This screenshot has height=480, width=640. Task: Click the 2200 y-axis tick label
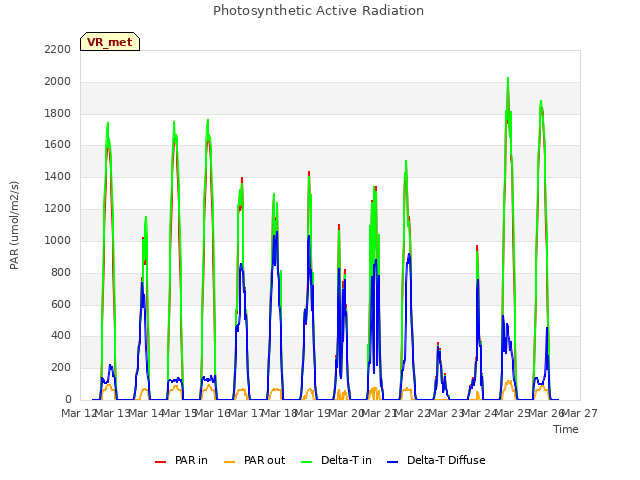[x=58, y=49]
